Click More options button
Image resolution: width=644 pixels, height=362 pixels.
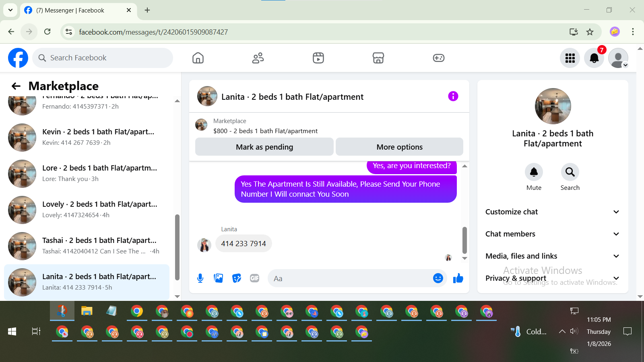coord(399,147)
